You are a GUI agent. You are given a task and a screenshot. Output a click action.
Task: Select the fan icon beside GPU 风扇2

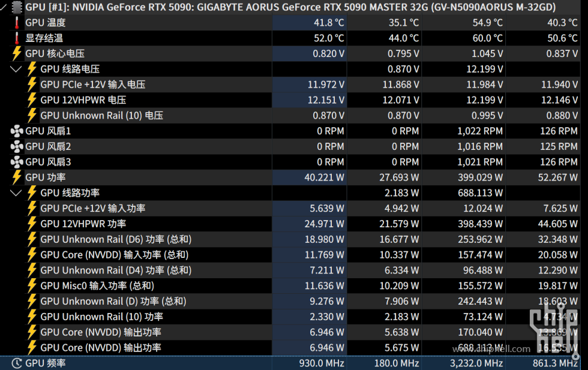tap(17, 146)
